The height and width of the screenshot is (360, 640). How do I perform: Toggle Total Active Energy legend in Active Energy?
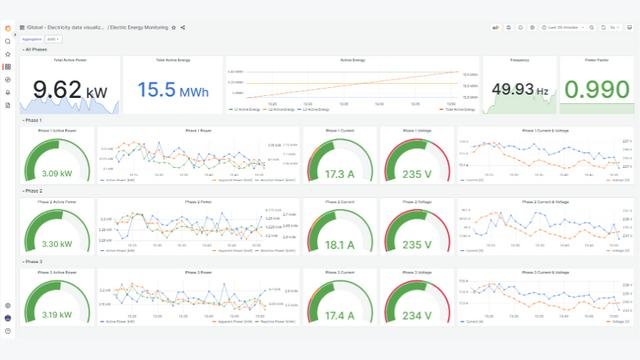click(x=457, y=109)
